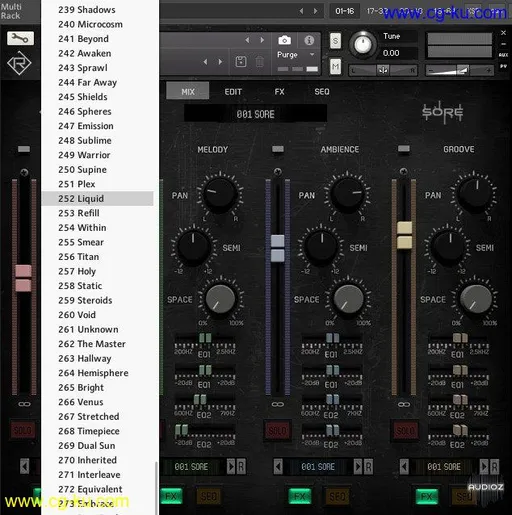Go to next Melody sound preset
Image resolution: width=512 pixels, height=515 pixels.
(231, 466)
